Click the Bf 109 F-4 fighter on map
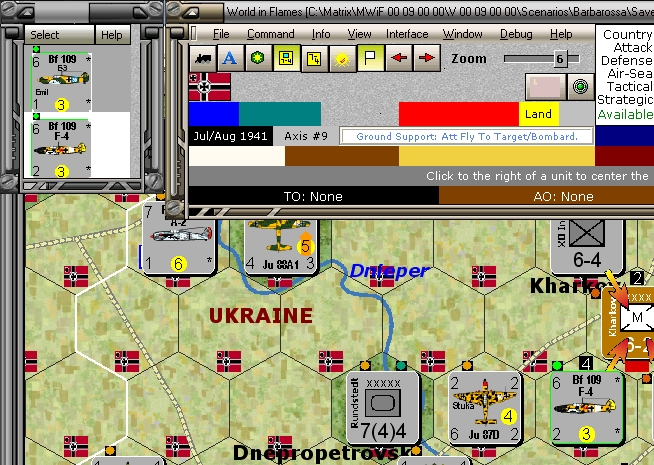Screen dimensions: 654x465 [586, 408]
